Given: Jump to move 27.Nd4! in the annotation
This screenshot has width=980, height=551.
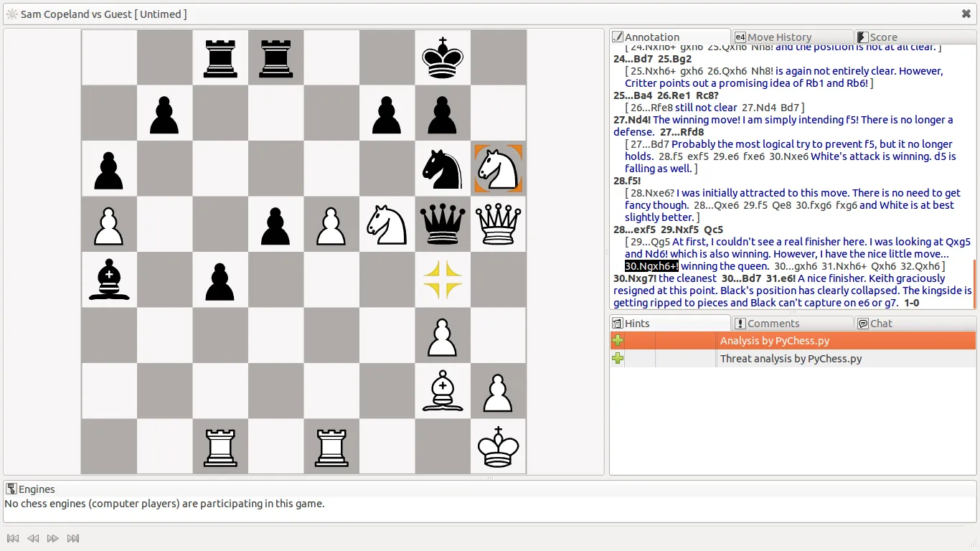Looking at the screenshot, I should coord(631,120).
